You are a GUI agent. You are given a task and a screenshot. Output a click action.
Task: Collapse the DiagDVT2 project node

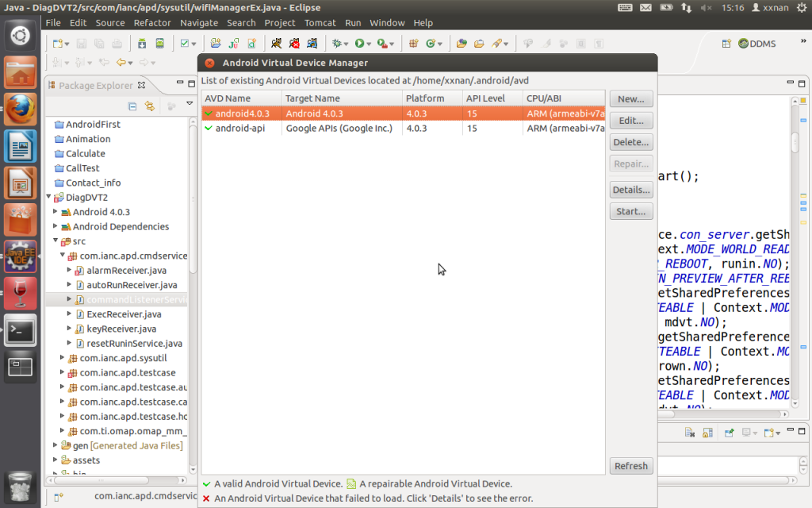pos(48,197)
